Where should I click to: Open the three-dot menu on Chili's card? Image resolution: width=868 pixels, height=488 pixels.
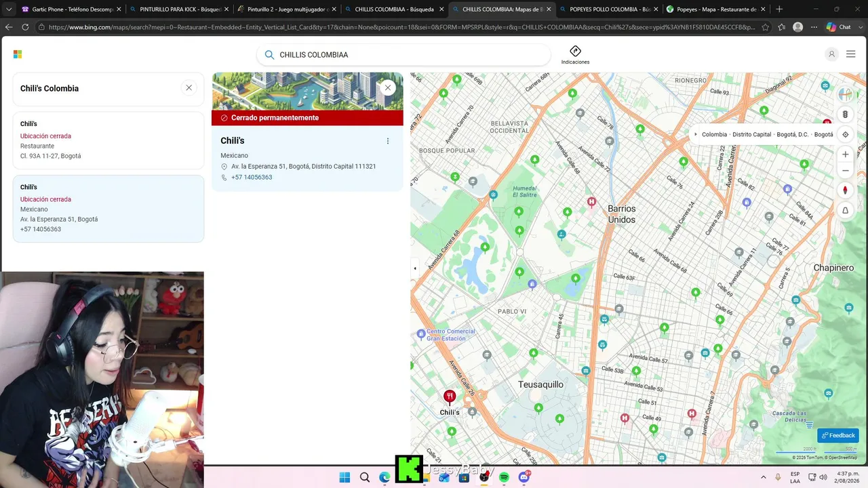pyautogui.click(x=388, y=141)
